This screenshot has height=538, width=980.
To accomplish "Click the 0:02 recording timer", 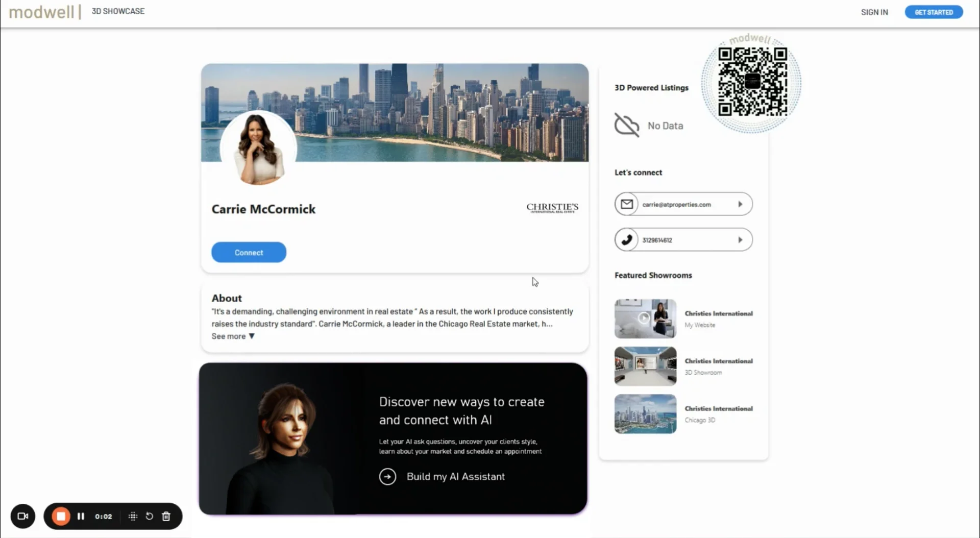I will 103,517.
